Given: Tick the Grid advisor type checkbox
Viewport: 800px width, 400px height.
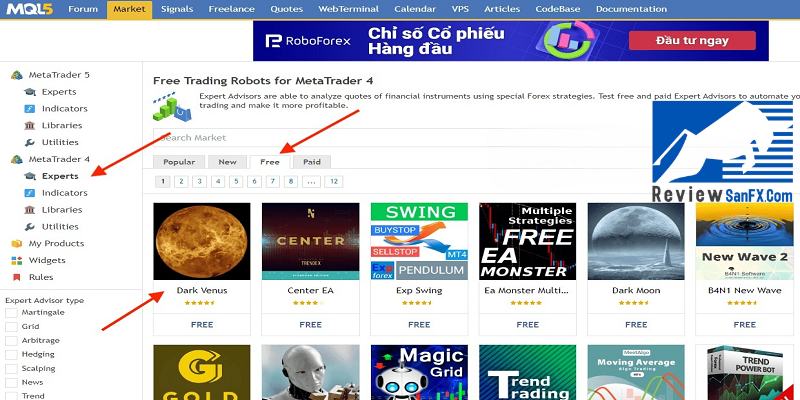Looking at the screenshot, I should point(11,327).
